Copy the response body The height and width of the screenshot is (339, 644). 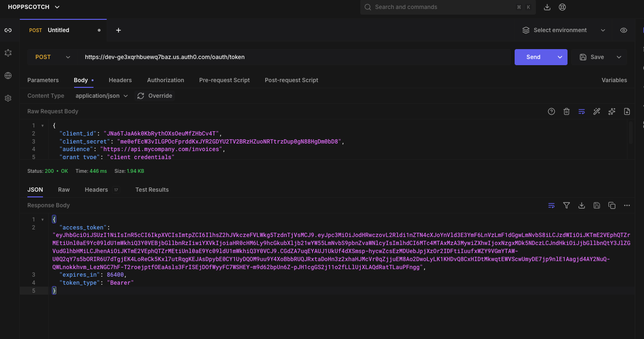[612, 205]
